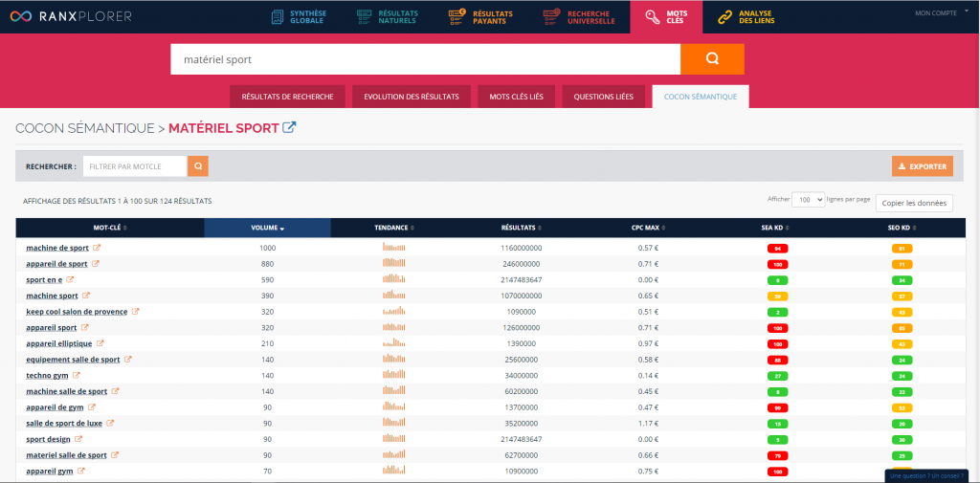Select the Mots Clés section

666,16
